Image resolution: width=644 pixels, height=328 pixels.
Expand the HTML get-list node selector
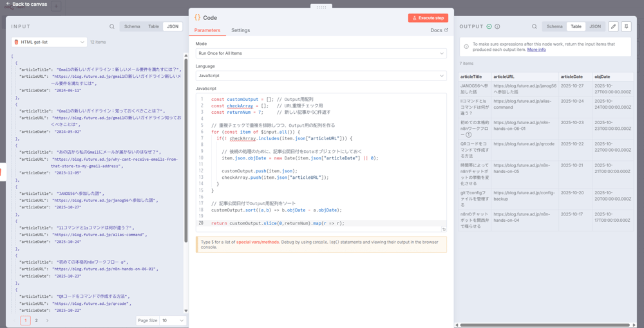click(49, 42)
